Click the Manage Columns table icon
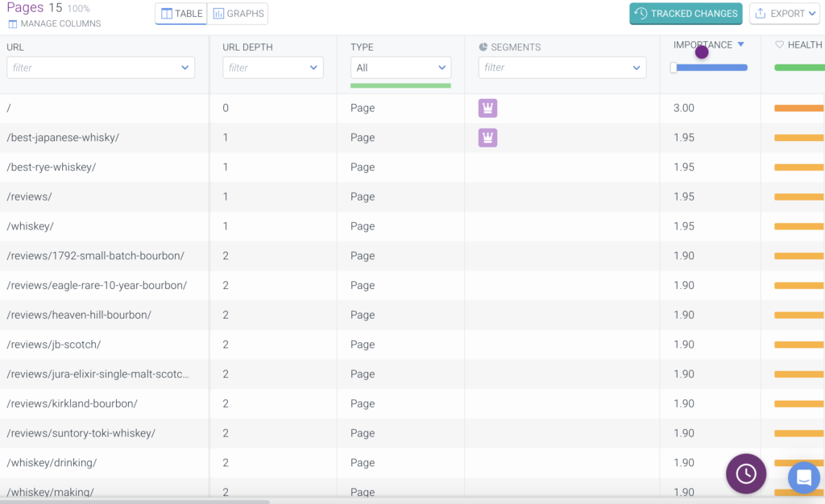This screenshot has height=504, width=825. (x=13, y=23)
